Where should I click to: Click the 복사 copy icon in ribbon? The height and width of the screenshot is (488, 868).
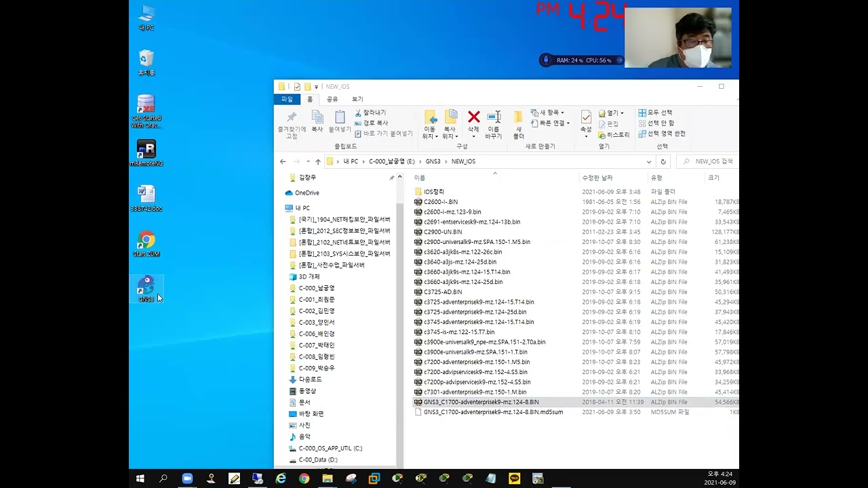pos(317,122)
